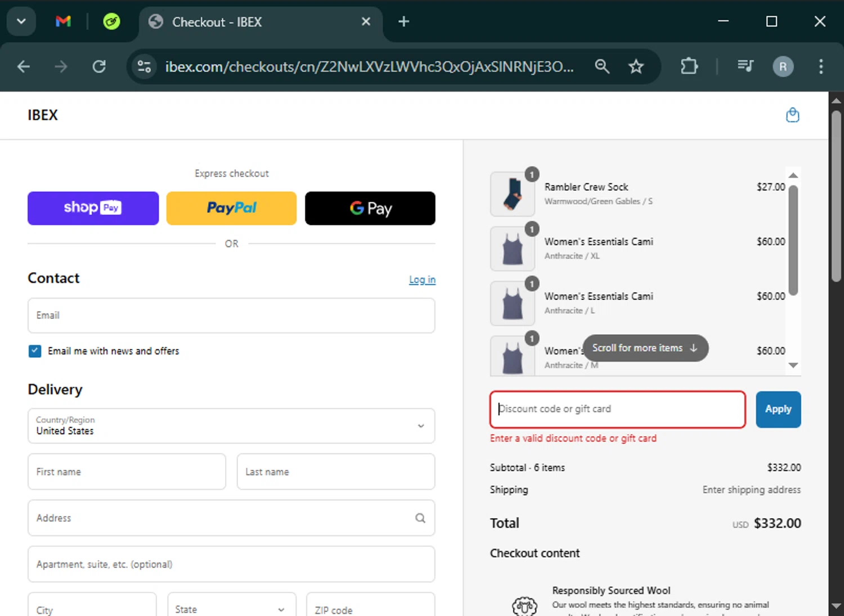
Task: Open the Gmail pinned tab
Action: (63, 21)
